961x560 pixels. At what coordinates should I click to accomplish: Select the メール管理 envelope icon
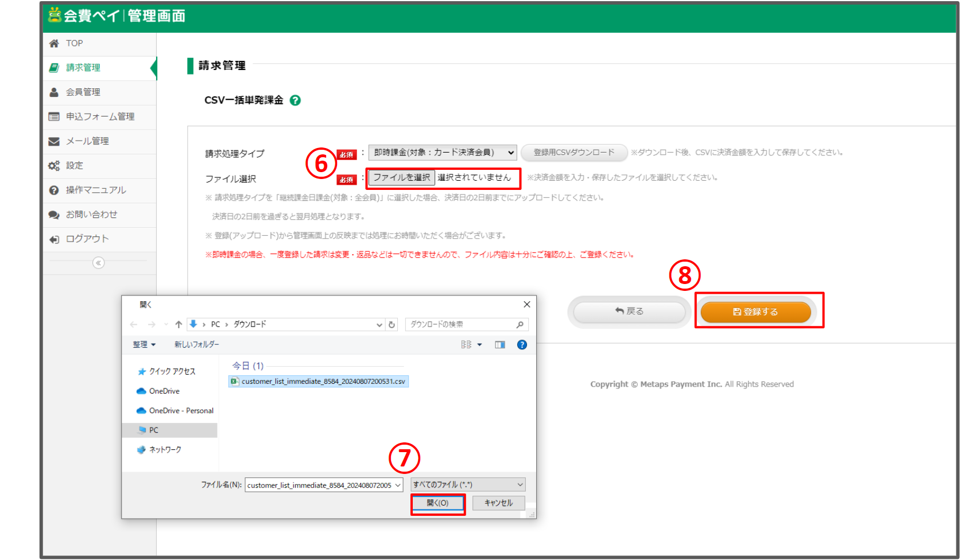coord(55,141)
